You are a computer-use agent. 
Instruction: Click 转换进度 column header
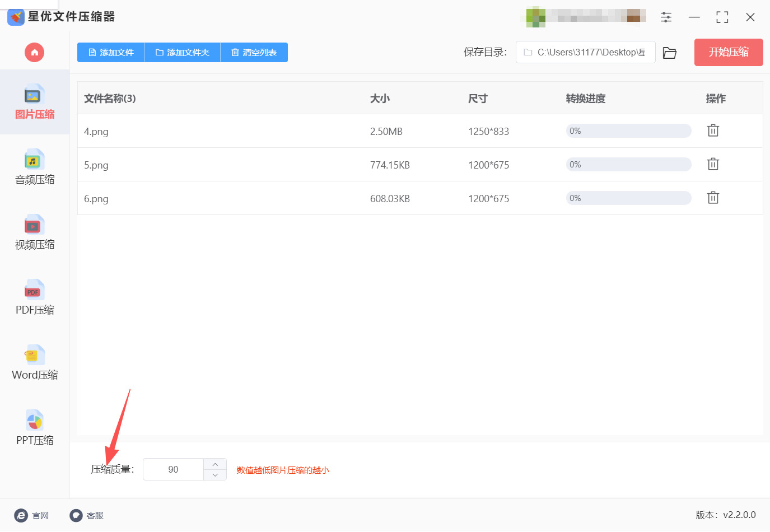tap(586, 99)
